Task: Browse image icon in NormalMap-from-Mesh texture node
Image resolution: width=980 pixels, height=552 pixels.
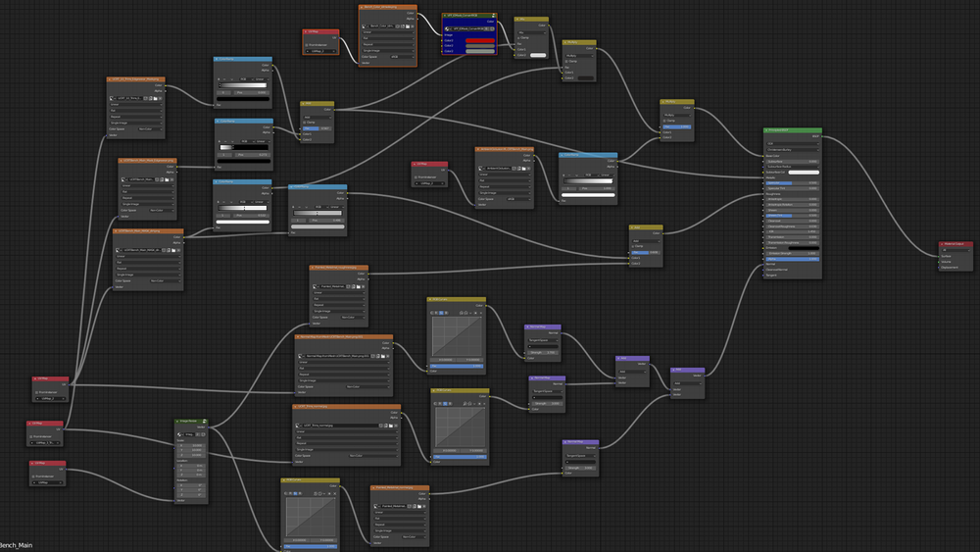Action: [x=301, y=356]
